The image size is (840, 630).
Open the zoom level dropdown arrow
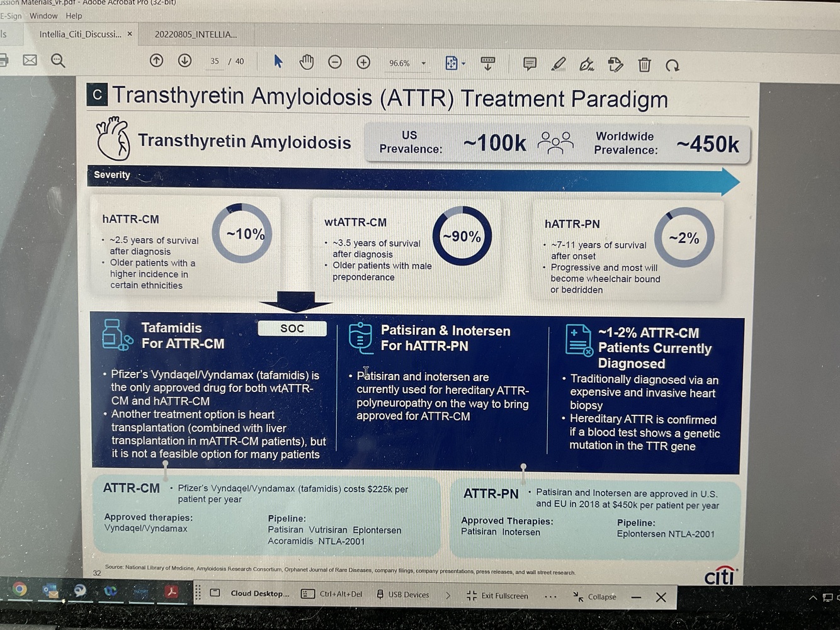pos(423,63)
